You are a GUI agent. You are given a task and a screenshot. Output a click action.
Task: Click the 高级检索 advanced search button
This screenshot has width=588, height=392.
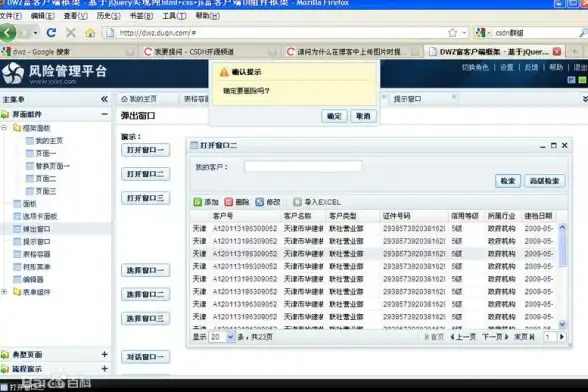pos(544,181)
